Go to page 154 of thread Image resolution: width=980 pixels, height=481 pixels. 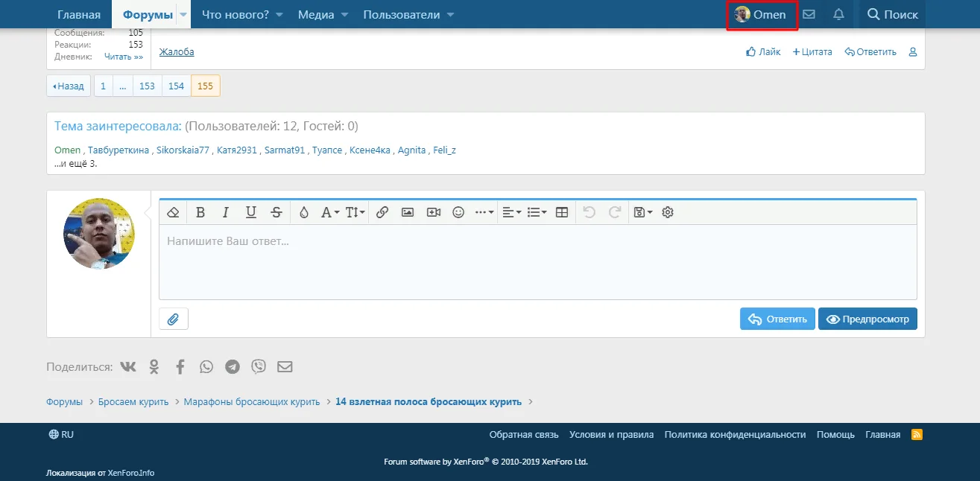pyautogui.click(x=177, y=86)
